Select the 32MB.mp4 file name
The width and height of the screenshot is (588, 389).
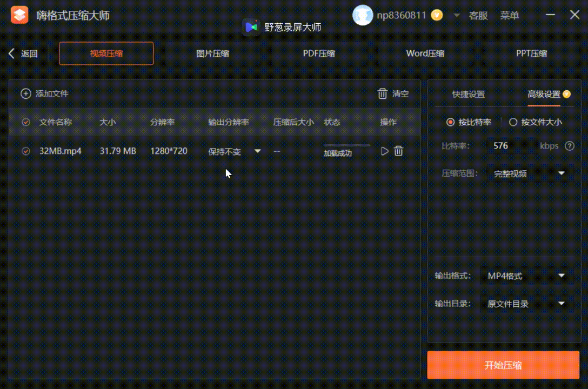61,151
